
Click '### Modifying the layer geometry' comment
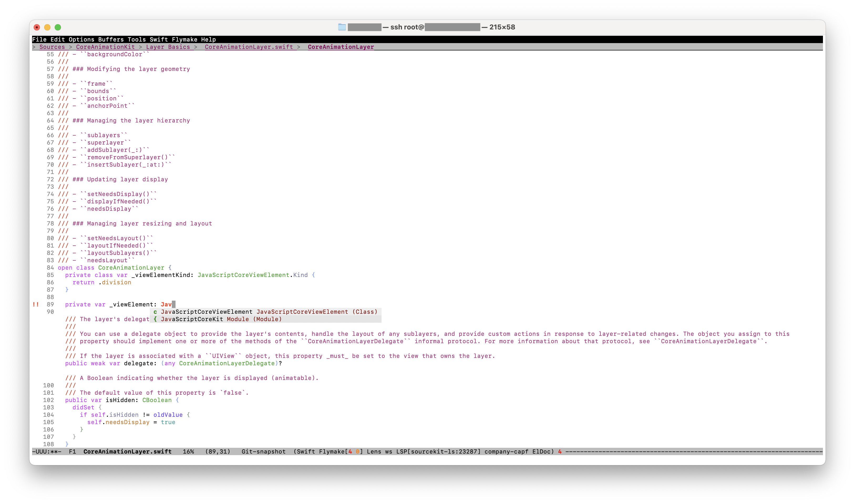point(131,69)
